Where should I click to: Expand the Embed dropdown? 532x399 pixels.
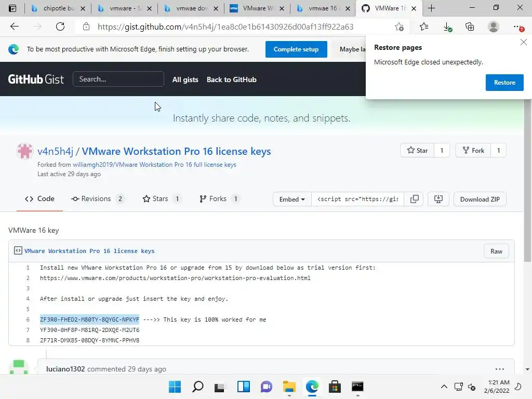[x=292, y=199]
